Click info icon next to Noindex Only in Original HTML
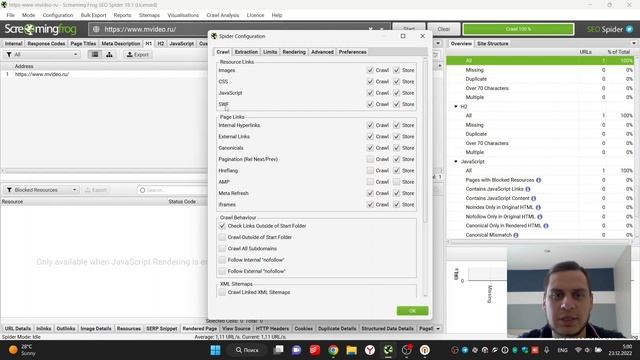Screen dimensions: 640x360 point(538,207)
